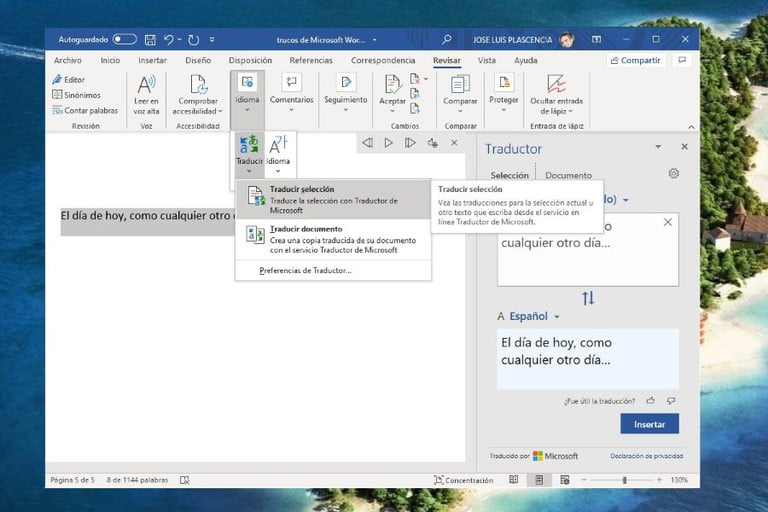Adjust the zoom slider in status bar
The width and height of the screenshot is (768, 512).
(x=625, y=480)
